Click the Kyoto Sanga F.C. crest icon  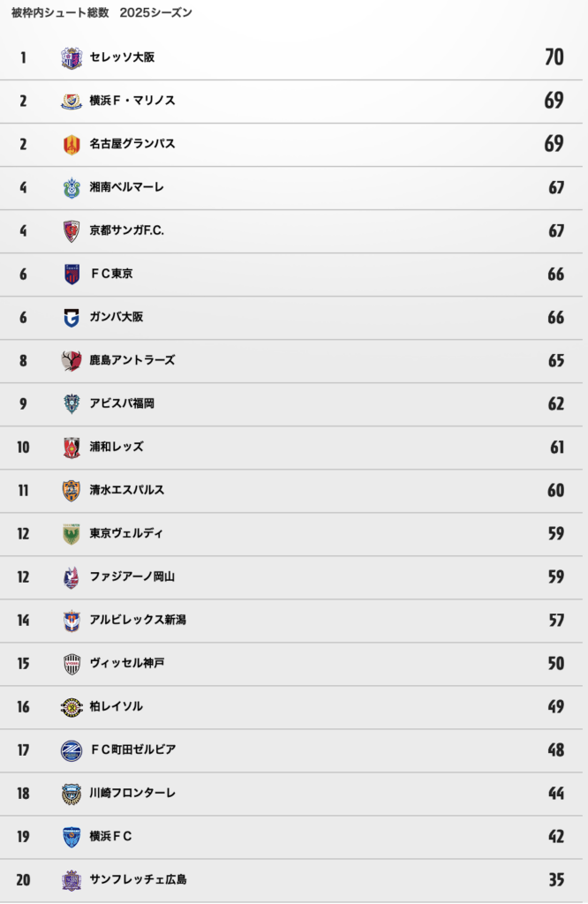click(72, 230)
